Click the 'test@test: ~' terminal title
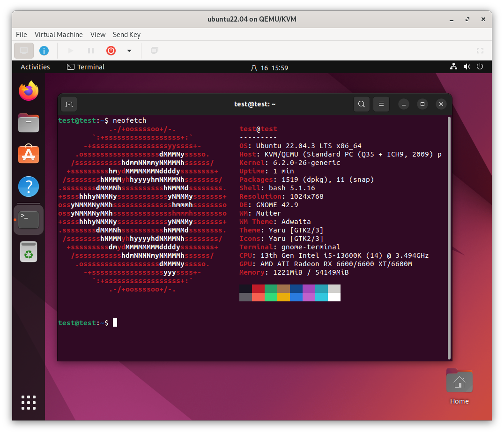 click(x=254, y=104)
